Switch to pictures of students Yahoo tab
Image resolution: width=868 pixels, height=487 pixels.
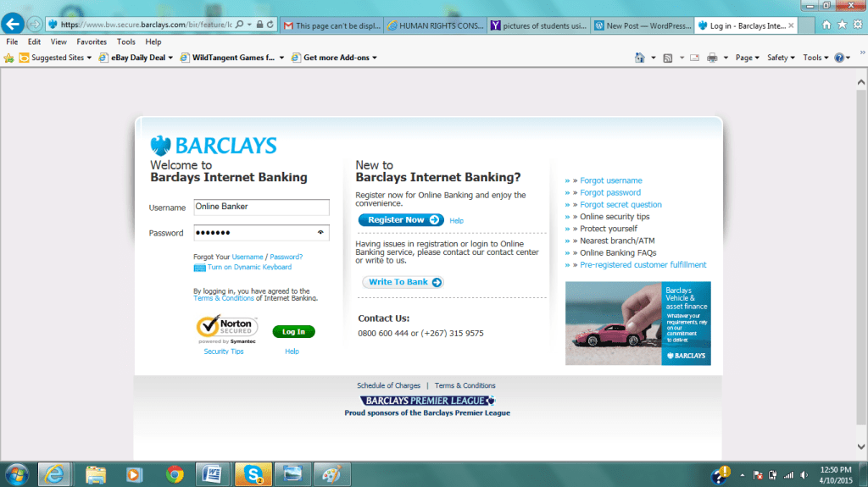click(540, 25)
